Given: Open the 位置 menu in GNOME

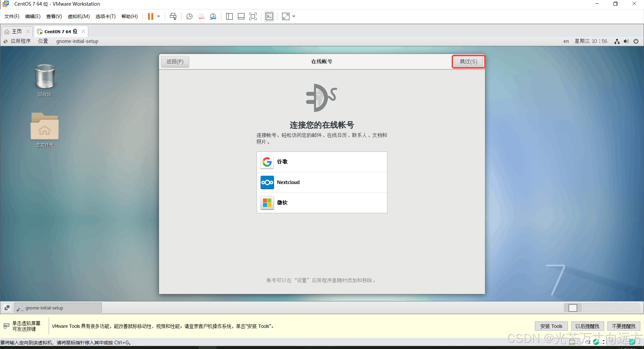Looking at the screenshot, I should (43, 41).
